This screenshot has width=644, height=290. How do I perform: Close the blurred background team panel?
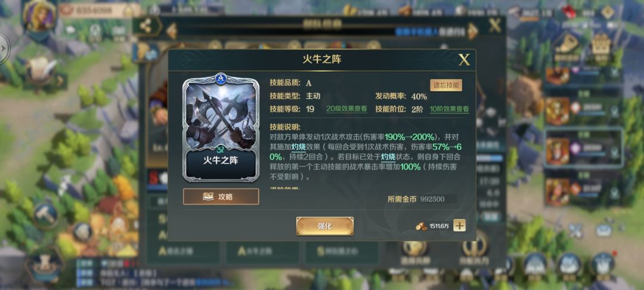click(x=495, y=26)
